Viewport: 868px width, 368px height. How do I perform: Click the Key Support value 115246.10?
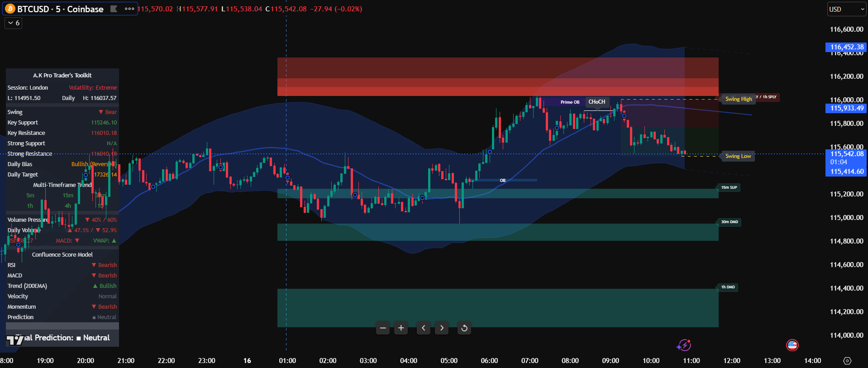pos(104,123)
